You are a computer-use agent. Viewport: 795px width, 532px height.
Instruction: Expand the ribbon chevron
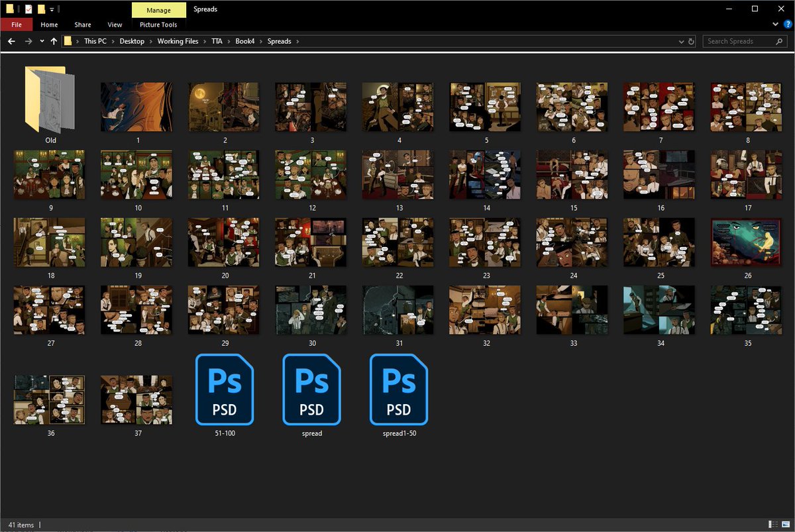pos(776,25)
